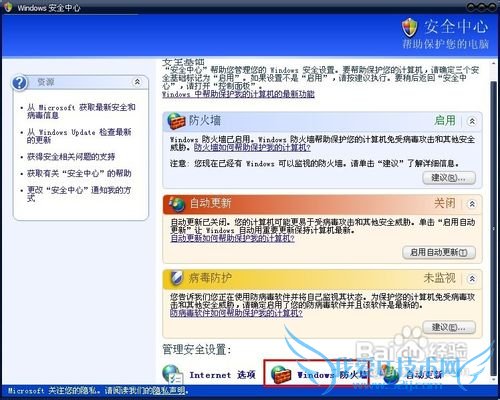Click the Automatic Updates globe icon in orange header
The width and height of the screenshot is (500, 400).
pyautogui.click(x=177, y=203)
